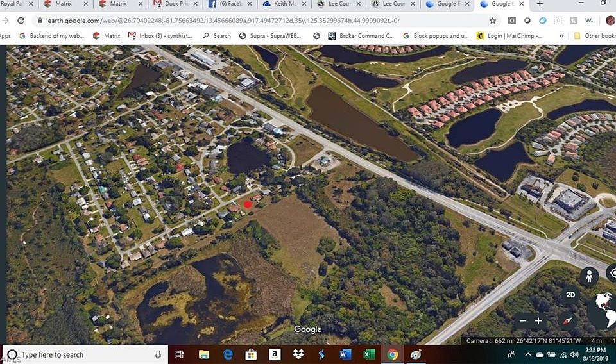The image size is (616, 364).
Task: Open Street View pegman in Google Earth
Action: (x=589, y=277)
